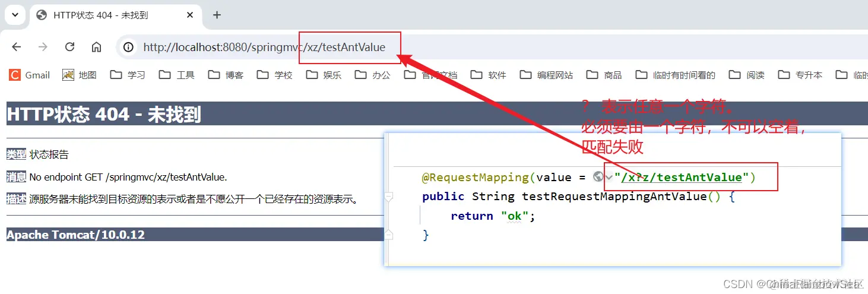Screen dimensions: 868x294
Task: Reload the current page
Action: tap(69, 47)
